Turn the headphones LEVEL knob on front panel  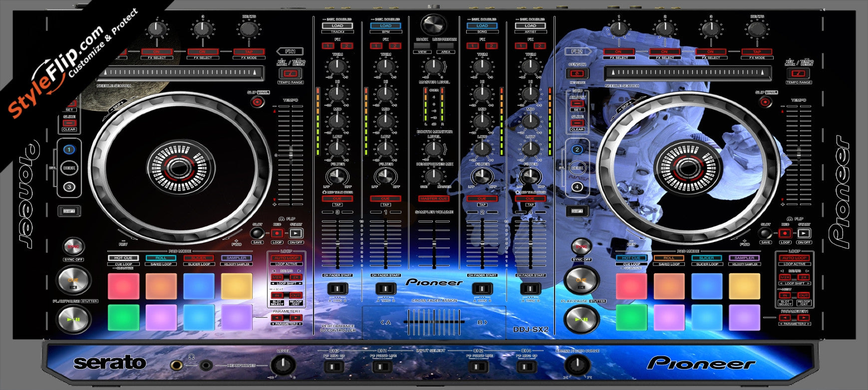pos(283,366)
